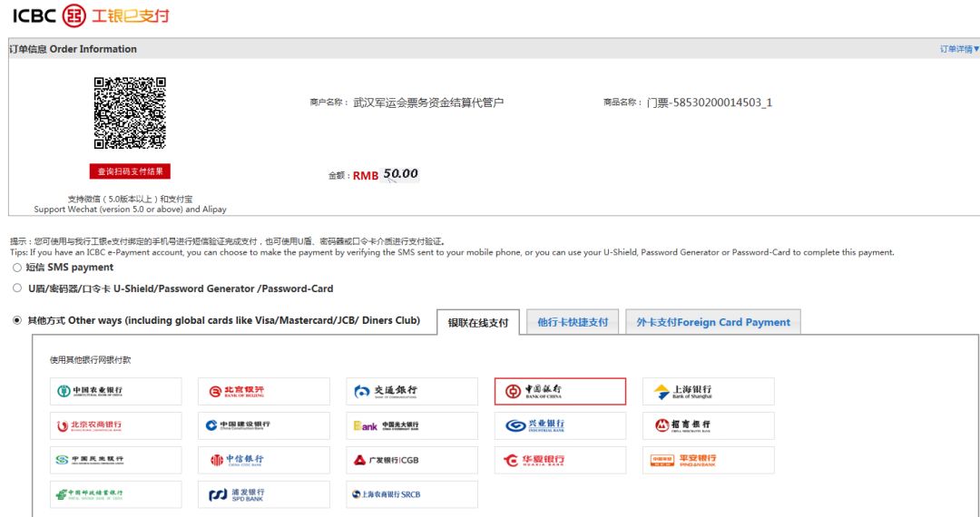Choose Ping An Bank logo

pos(708,460)
